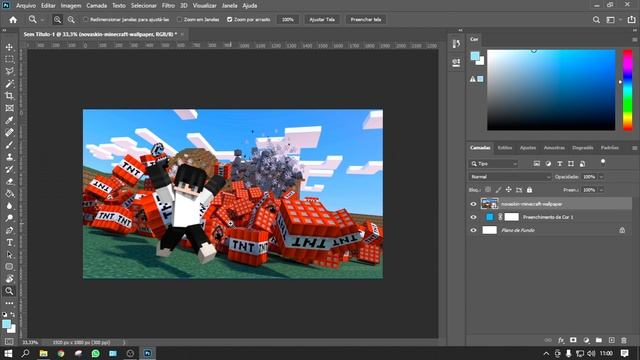This screenshot has width=640, height=360.
Task: Click the Preencher tela button
Action: point(366,20)
